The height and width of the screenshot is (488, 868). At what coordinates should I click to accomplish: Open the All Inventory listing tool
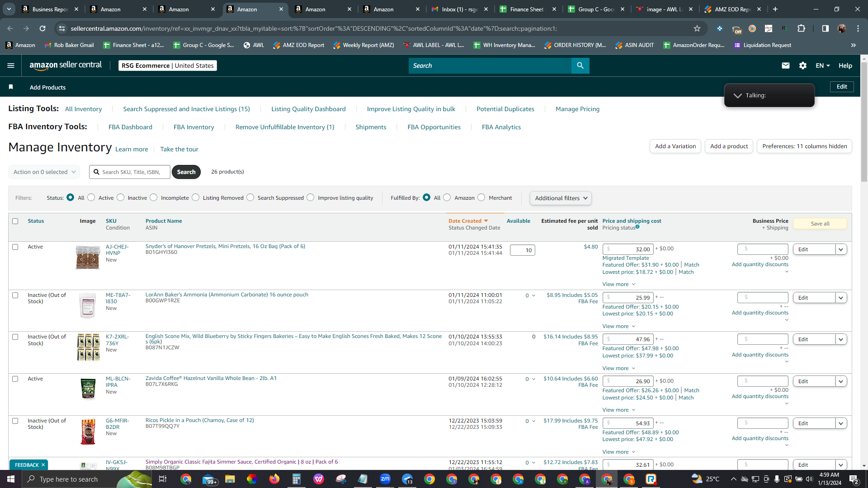[83, 109]
